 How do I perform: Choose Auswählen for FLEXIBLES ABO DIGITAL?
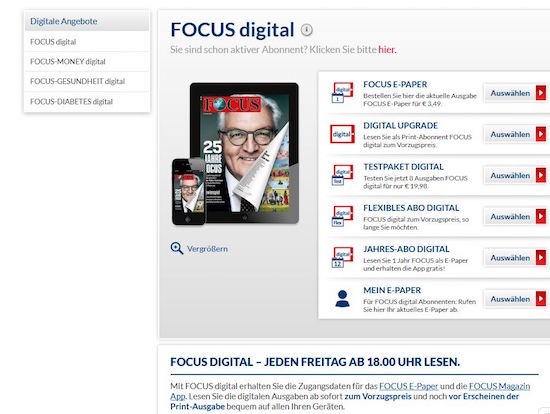pyautogui.click(x=515, y=216)
